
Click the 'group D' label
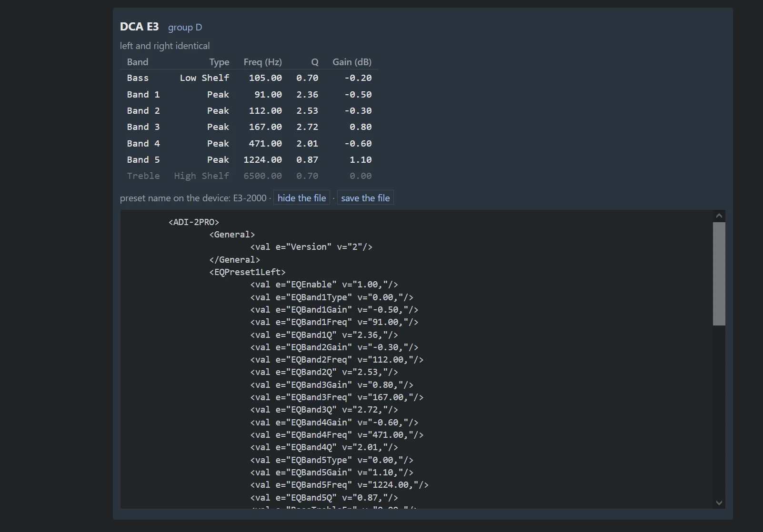tap(185, 28)
